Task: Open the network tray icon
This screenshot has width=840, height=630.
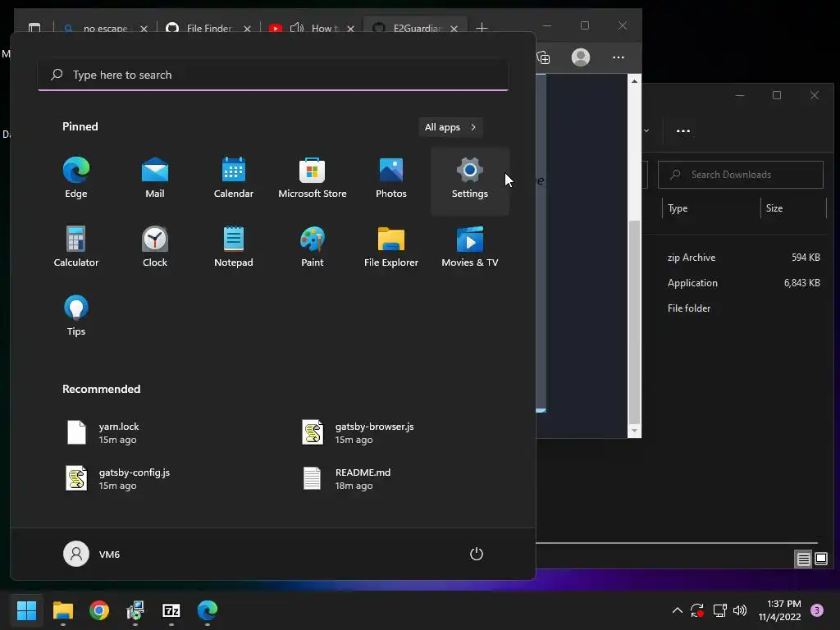Action: (x=719, y=610)
